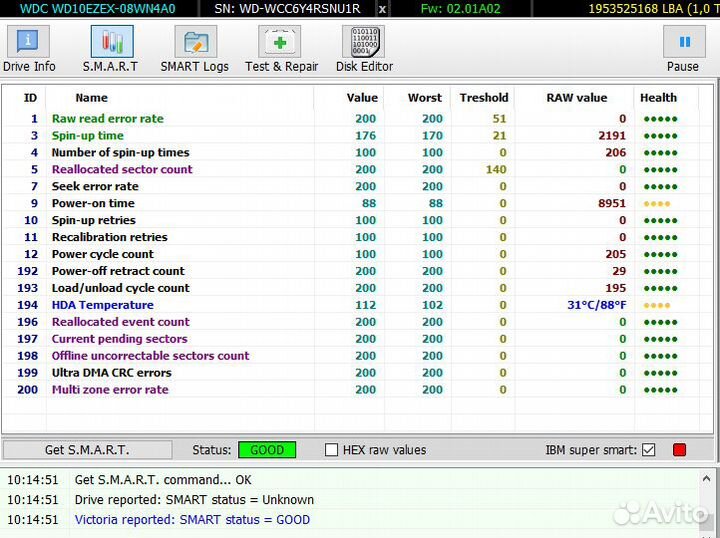Select the Reallocated sector count row

click(122, 169)
